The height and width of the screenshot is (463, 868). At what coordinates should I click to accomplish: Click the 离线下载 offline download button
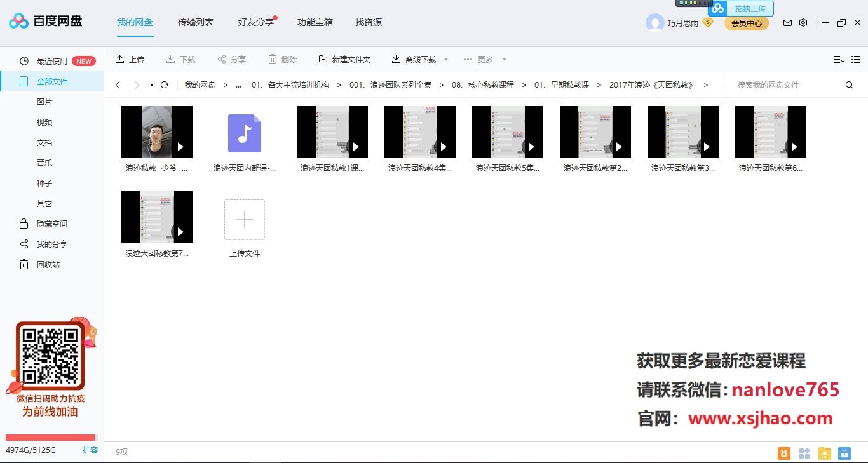coord(414,59)
